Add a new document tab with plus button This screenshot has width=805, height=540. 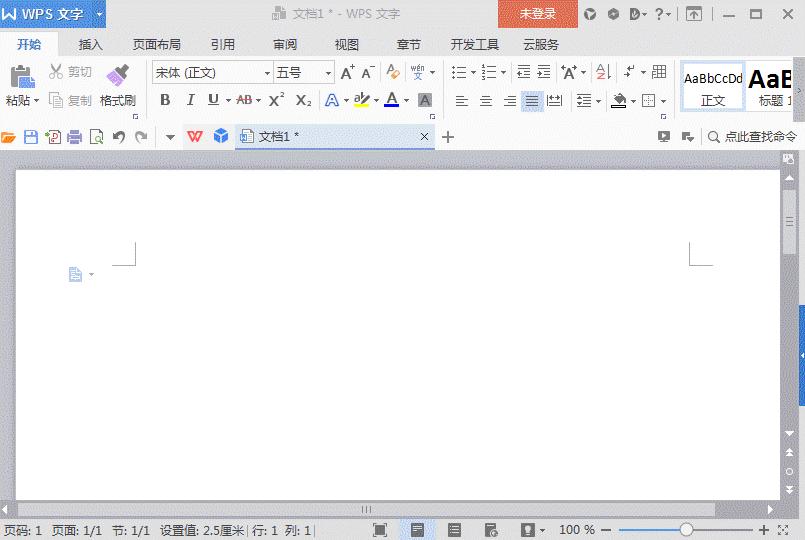(x=448, y=137)
